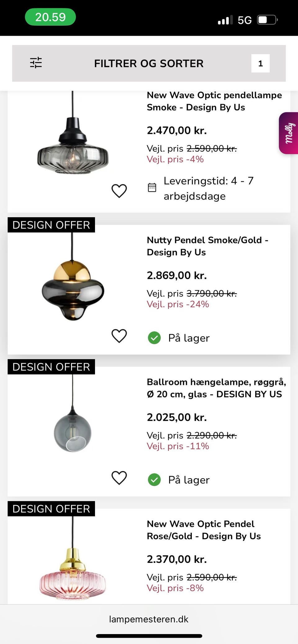Open the Molly side tab
Image resolution: width=298 pixels, height=644 pixels.
(x=289, y=133)
